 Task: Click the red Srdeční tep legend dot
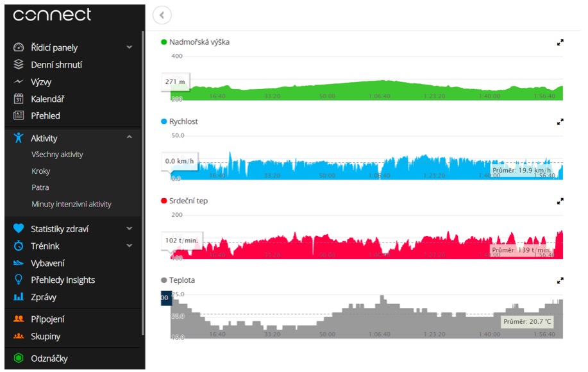pyautogui.click(x=164, y=201)
